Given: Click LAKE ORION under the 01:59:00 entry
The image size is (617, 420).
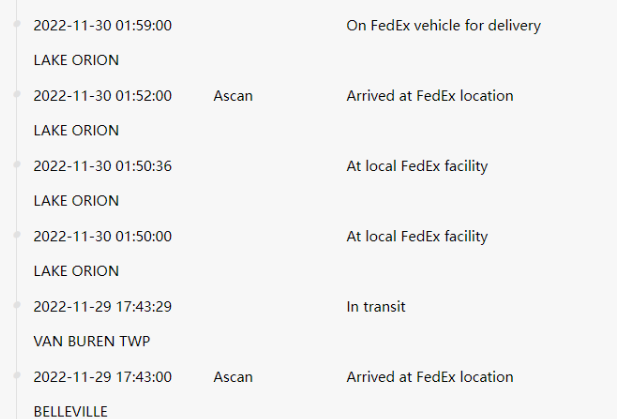Looking at the screenshot, I should click(76, 60).
